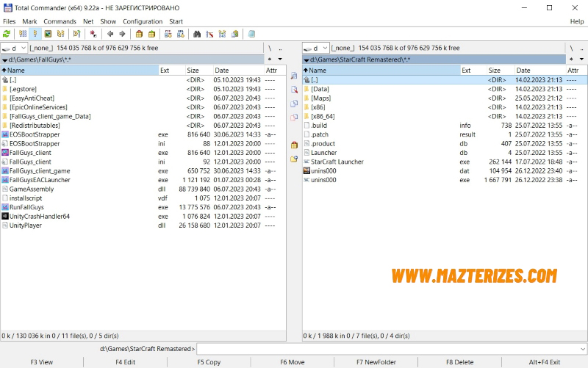Select the StarCraft Launcher exe file
The width and height of the screenshot is (588, 368).
445,162
